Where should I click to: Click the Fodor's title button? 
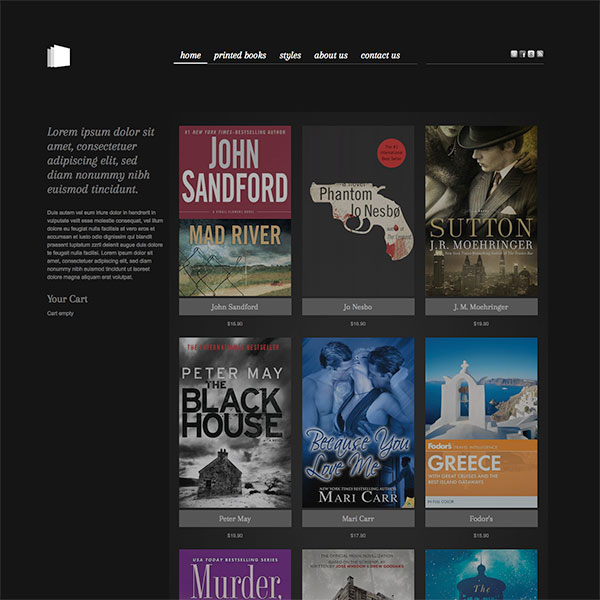[x=481, y=519]
